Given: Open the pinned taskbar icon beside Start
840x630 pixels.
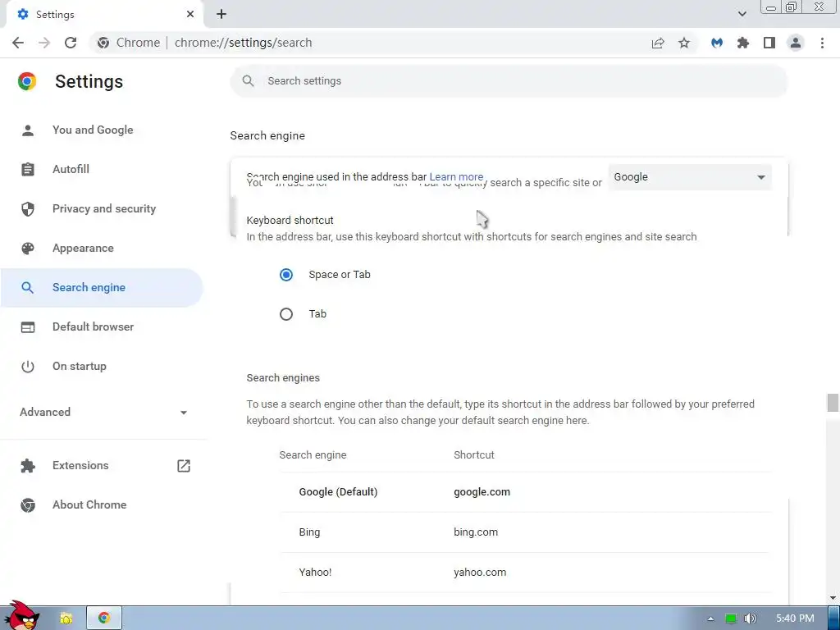Looking at the screenshot, I should [66, 619].
